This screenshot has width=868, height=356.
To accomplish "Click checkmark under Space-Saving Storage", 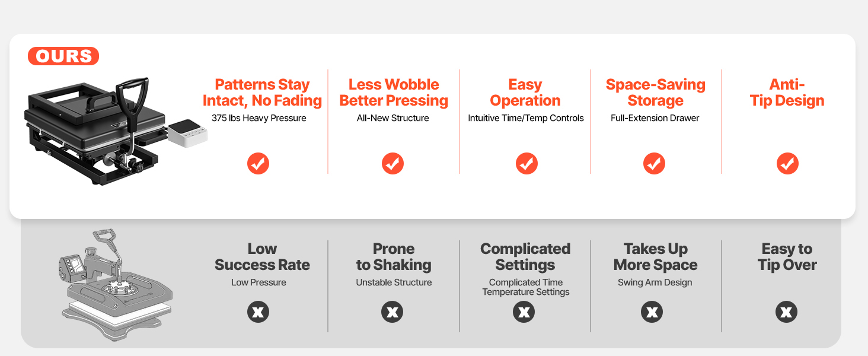I will coord(654,163).
